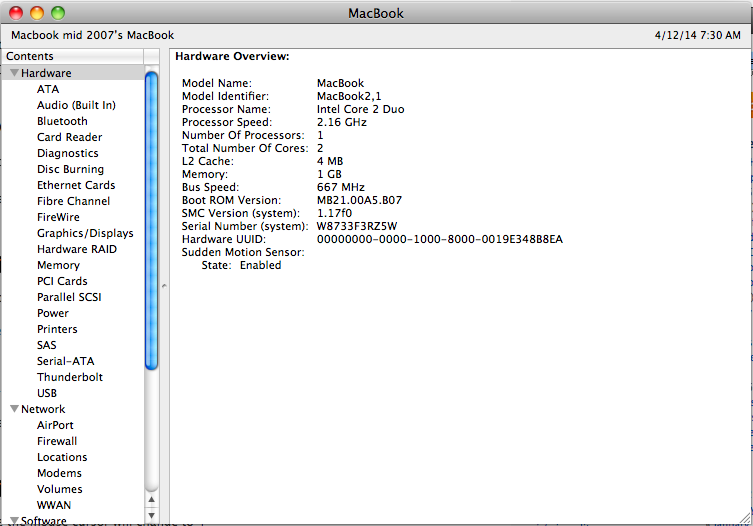Click the Bus Speed 667 MHz value

coord(340,187)
